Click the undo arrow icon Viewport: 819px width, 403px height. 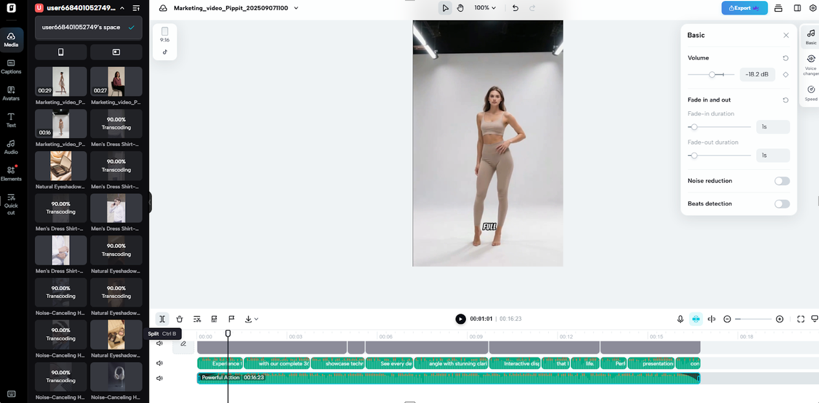point(515,8)
